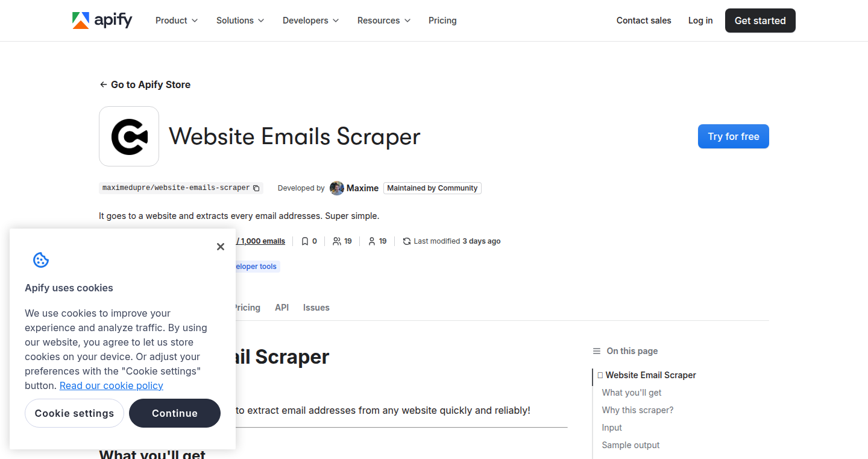Switch to the API tab
This screenshot has height=459, width=868.
(x=281, y=308)
